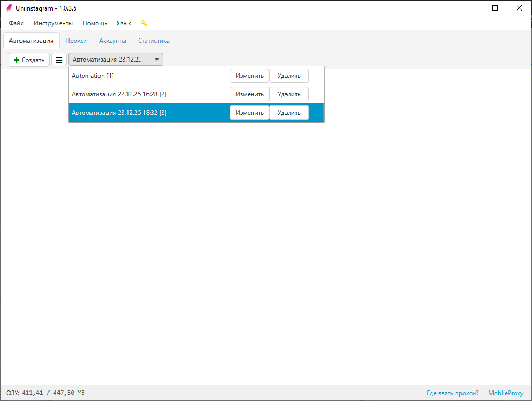Select Автоматизация 22.12.25 16:28 [2] entry

click(x=119, y=94)
